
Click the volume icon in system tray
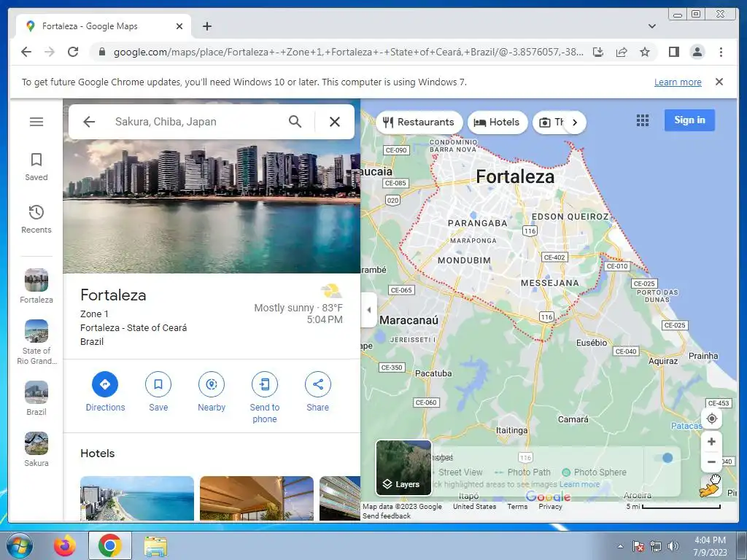[673, 545]
